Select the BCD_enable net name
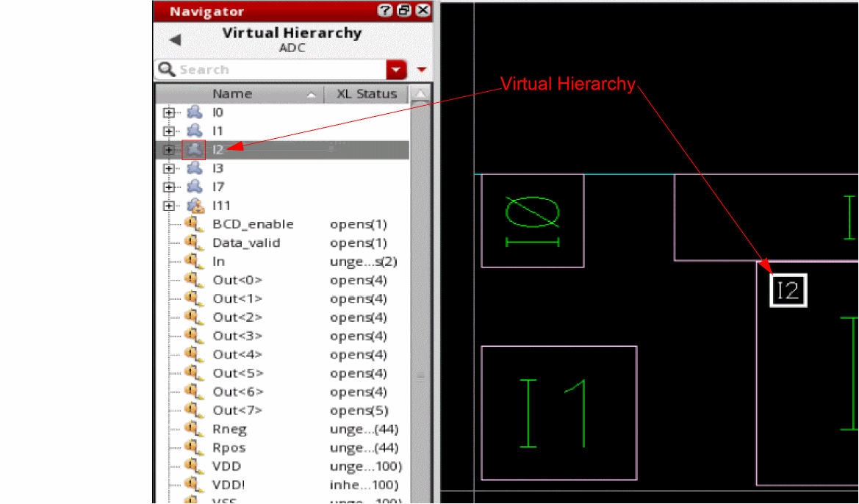The height and width of the screenshot is (504, 859). click(x=253, y=225)
